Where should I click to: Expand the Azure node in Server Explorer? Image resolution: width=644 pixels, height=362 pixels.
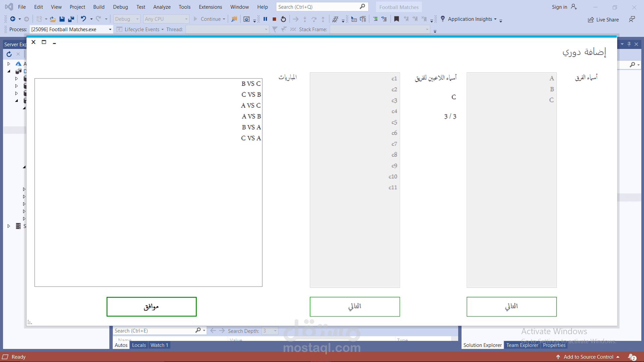[x=9, y=64]
